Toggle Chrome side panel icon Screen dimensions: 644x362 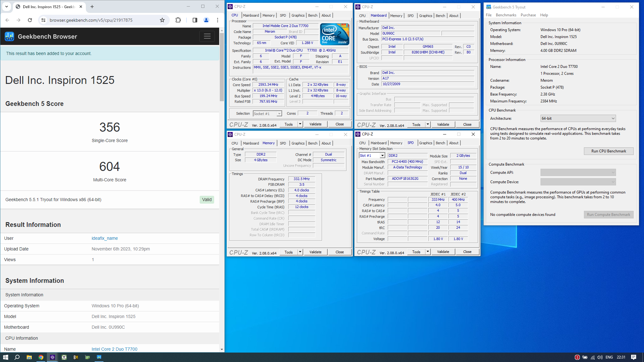pos(195,20)
